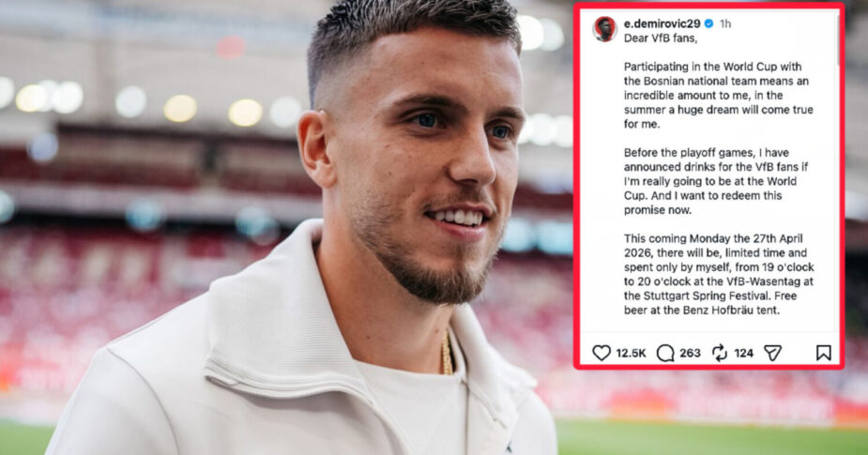The height and width of the screenshot is (455, 868).
Task: Click the 263 comments count
Action: (690, 353)
